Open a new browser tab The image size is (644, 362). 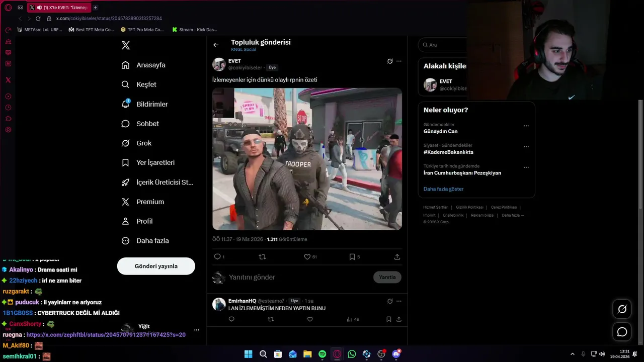95,8
